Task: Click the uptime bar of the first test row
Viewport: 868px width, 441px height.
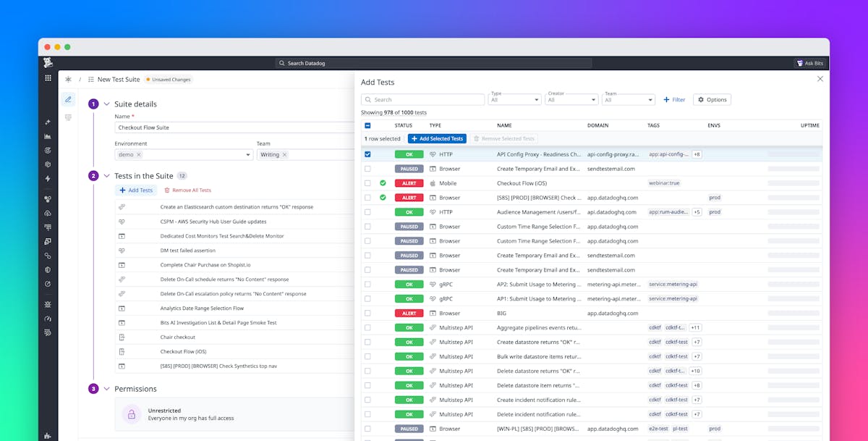Action: click(793, 154)
